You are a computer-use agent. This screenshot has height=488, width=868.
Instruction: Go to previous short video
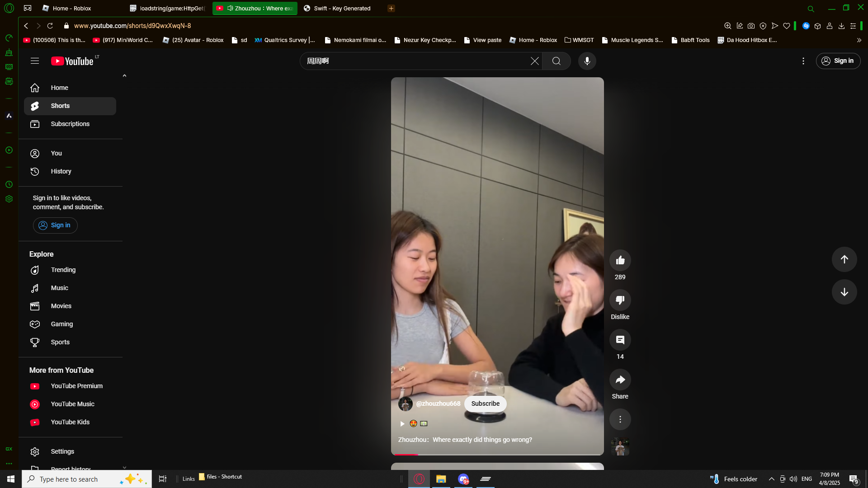(x=844, y=259)
